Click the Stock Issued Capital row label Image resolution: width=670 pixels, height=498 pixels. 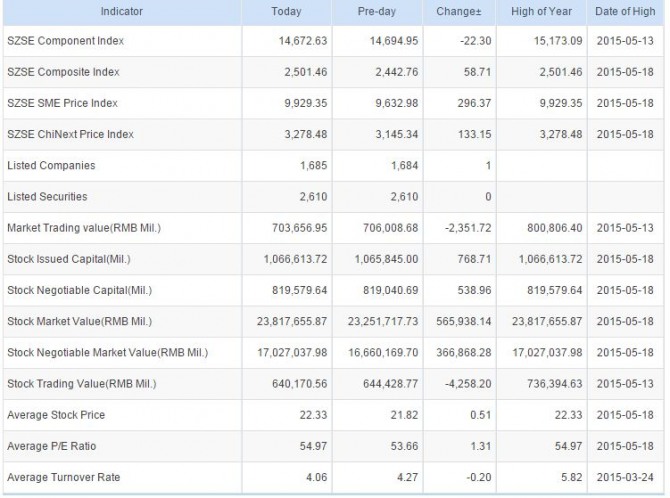pyautogui.click(x=69, y=259)
